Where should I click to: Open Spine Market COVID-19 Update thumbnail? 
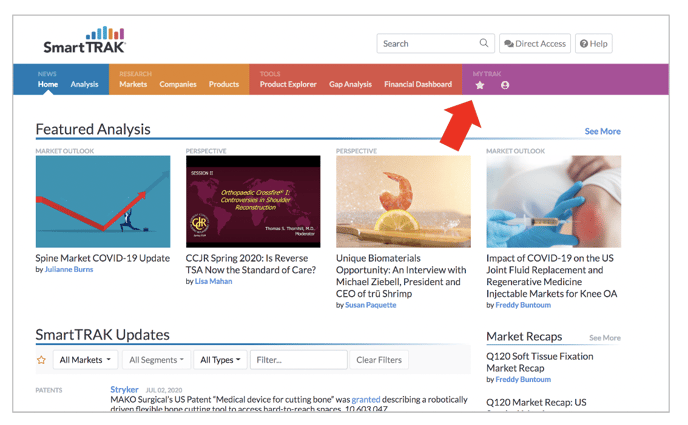[103, 201]
